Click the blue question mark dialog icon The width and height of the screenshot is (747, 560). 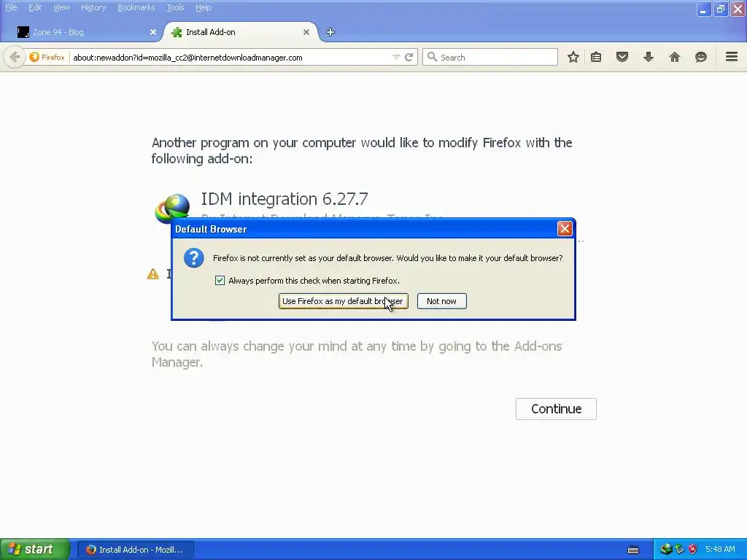coord(194,258)
